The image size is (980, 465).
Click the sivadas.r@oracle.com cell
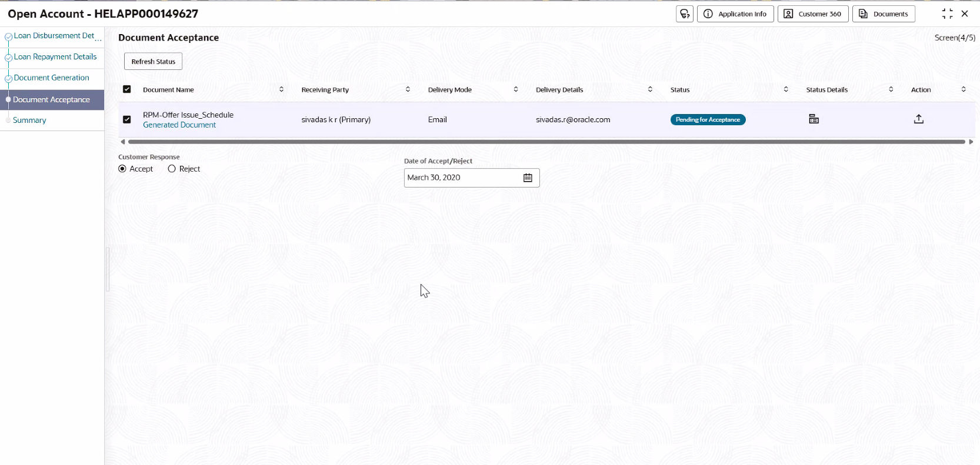pyautogui.click(x=573, y=120)
